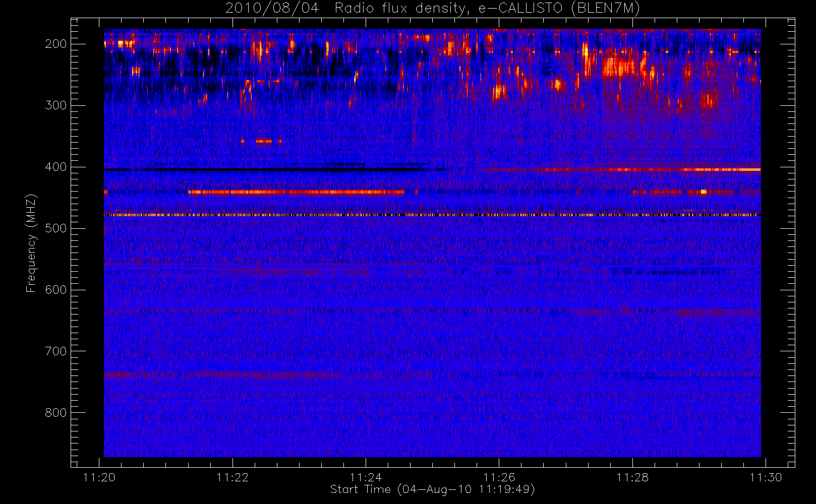Screen dimensions: 816x504
Task: Click the 11:26 time tick label
Action: click(x=499, y=477)
